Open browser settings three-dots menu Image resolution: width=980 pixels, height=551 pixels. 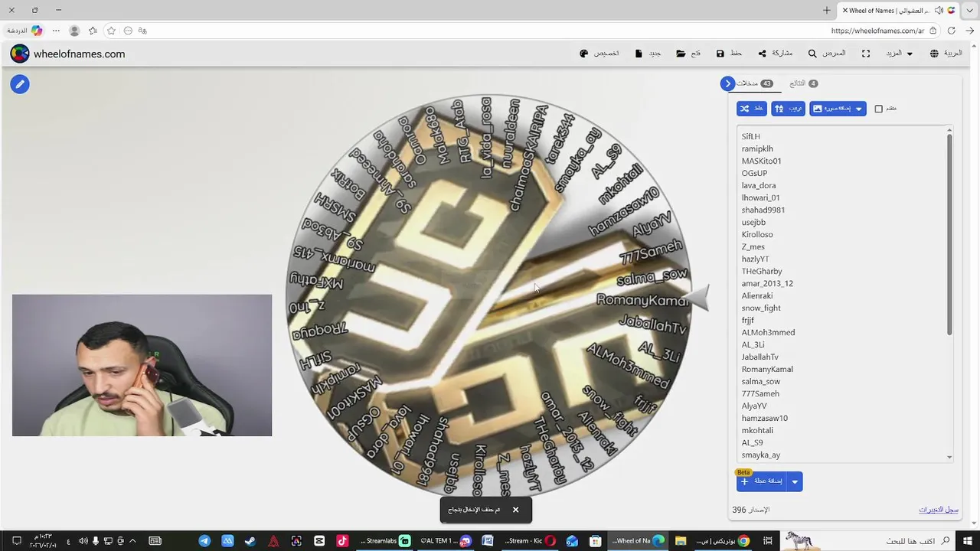(x=56, y=31)
